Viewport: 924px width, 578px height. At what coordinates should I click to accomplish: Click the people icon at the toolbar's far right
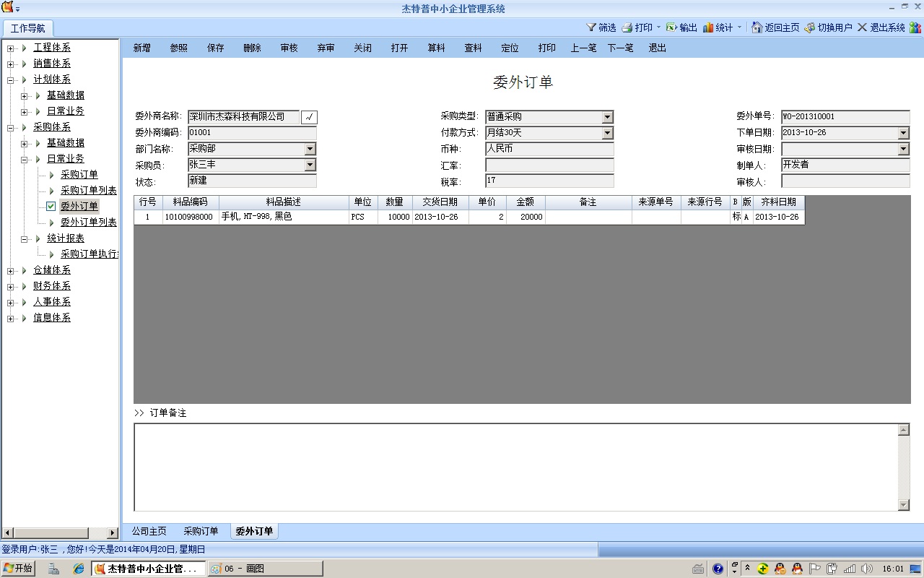click(915, 27)
